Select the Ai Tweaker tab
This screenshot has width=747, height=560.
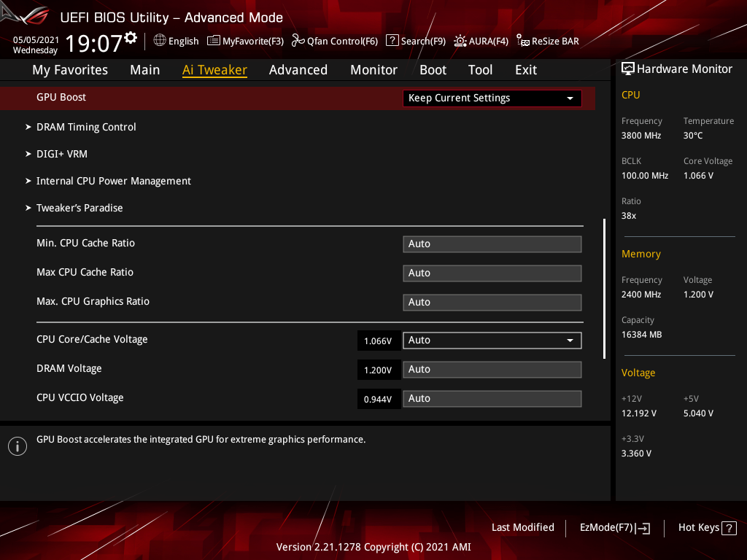pyautogui.click(x=214, y=70)
